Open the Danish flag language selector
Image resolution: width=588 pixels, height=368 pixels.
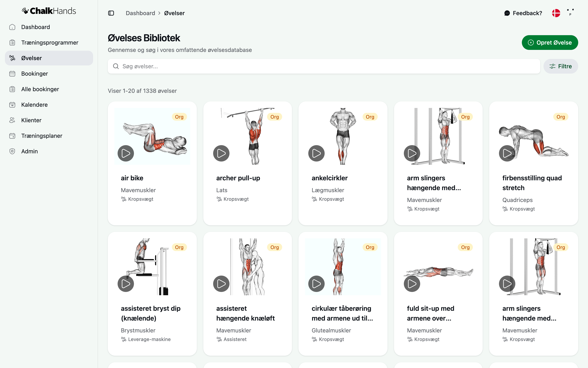pyautogui.click(x=556, y=13)
